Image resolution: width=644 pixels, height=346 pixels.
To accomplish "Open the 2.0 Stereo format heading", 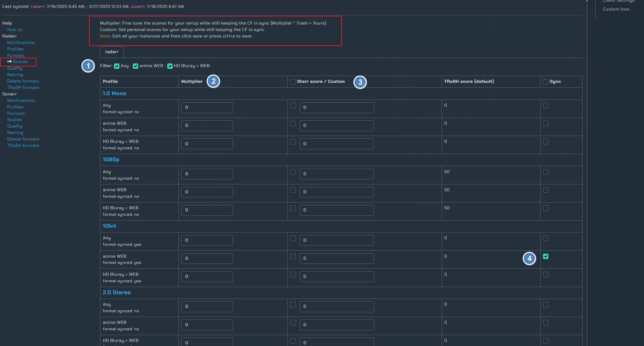I will pos(117,292).
